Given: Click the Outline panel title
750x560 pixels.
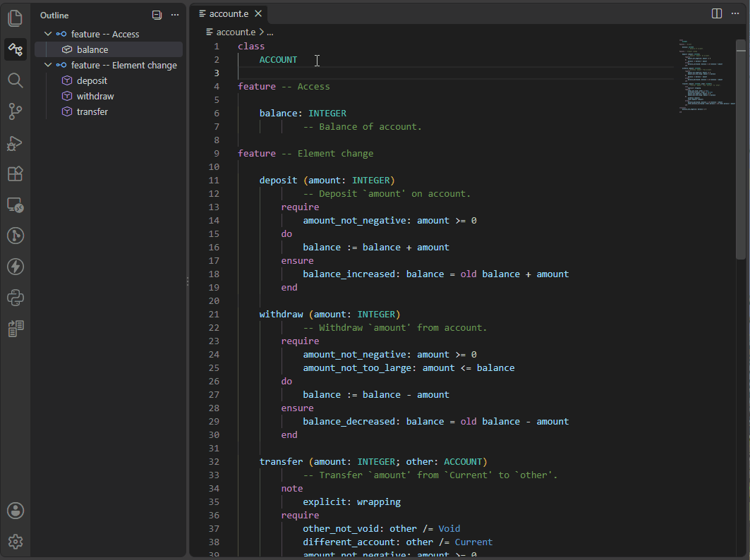Looking at the screenshot, I should pos(54,16).
